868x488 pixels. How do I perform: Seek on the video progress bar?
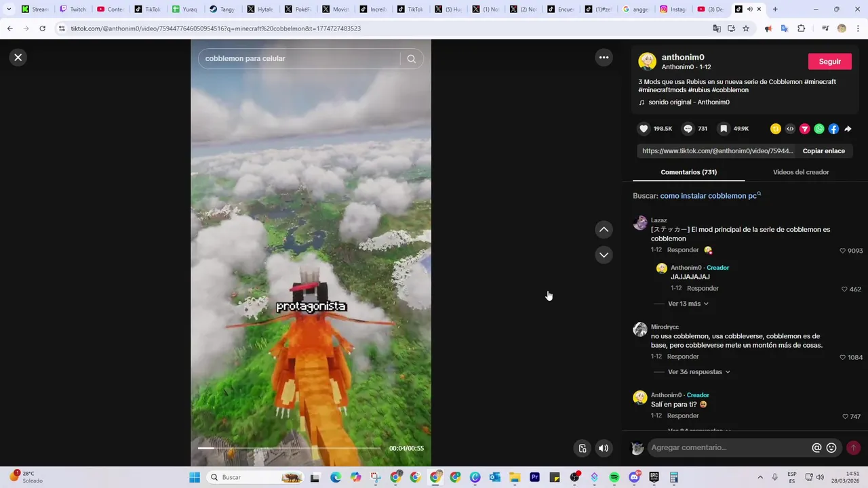[x=289, y=448]
